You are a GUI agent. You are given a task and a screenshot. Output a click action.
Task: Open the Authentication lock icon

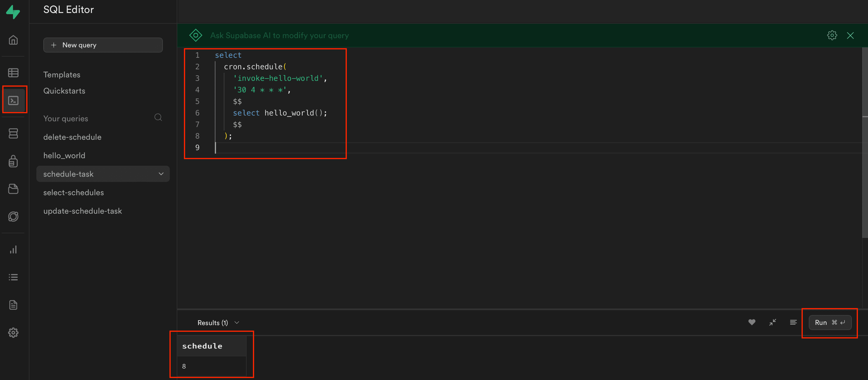13,161
